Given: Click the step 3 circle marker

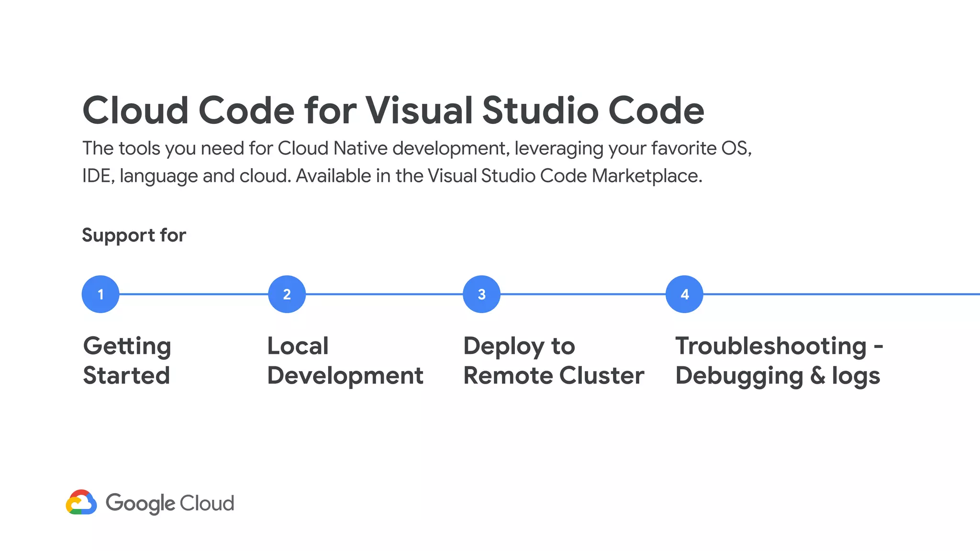Looking at the screenshot, I should [x=481, y=294].
